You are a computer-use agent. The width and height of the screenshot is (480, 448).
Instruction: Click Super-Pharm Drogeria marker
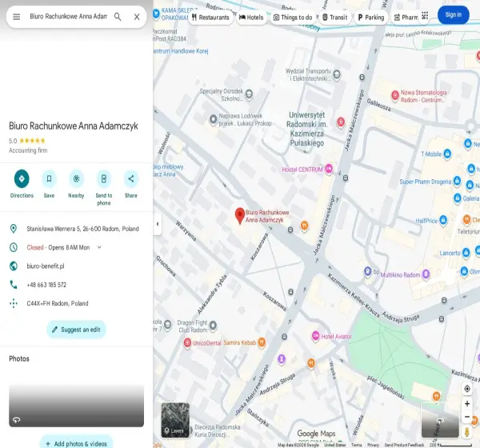tap(457, 181)
